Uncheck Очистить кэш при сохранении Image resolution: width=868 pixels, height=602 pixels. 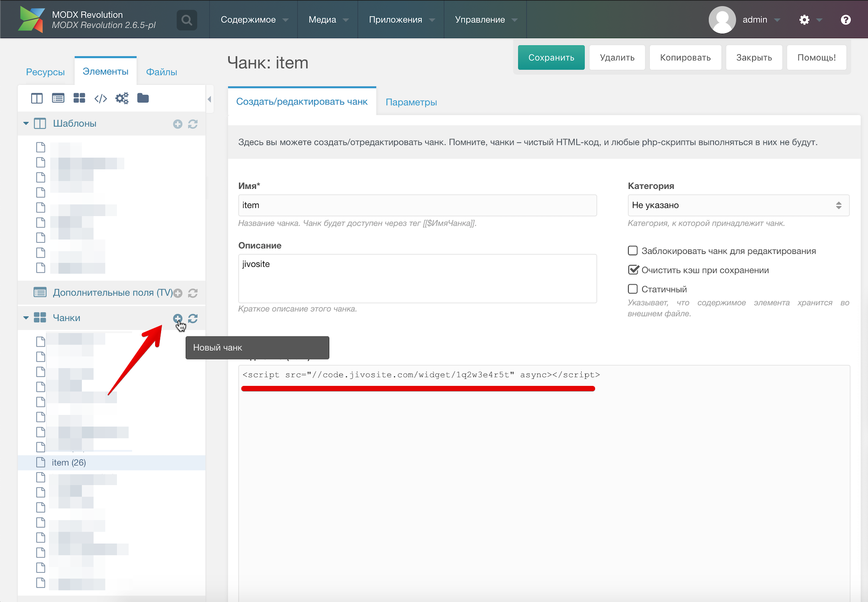[x=633, y=270]
